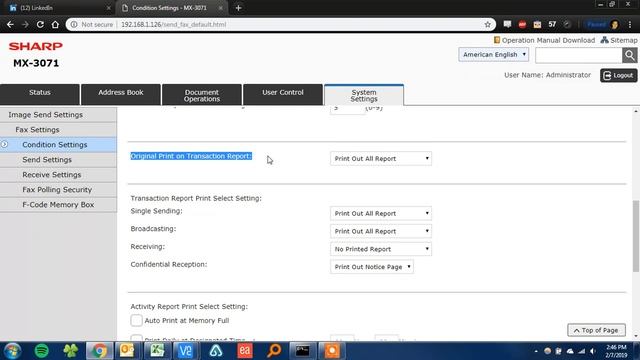Click site info icon in address bar
Image resolution: width=640 pixels, height=360 pixels.
(x=74, y=24)
